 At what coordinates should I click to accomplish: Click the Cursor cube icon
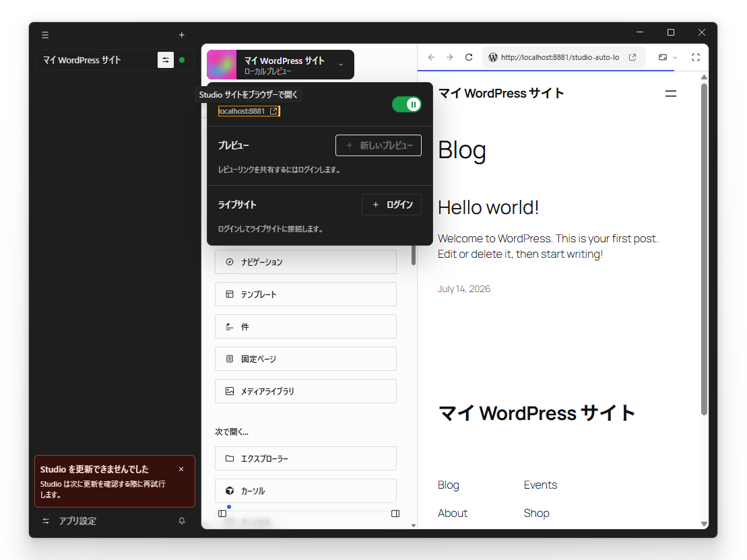pos(230,491)
